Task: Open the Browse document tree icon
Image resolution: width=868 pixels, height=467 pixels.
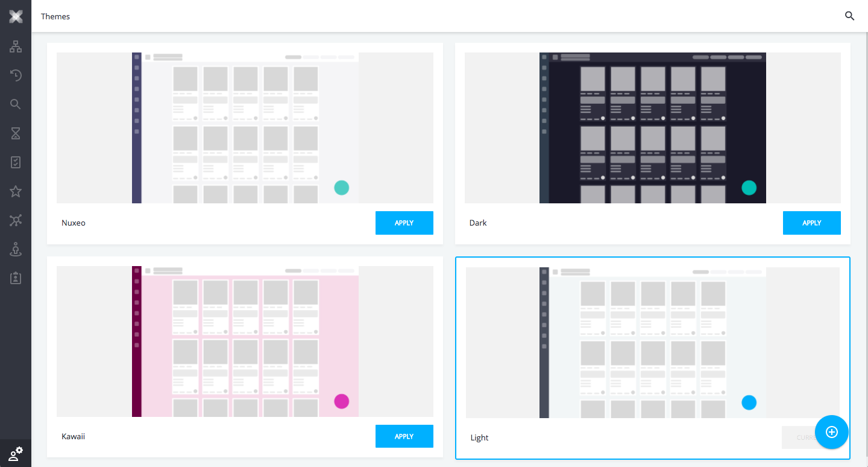Action: pos(16,46)
